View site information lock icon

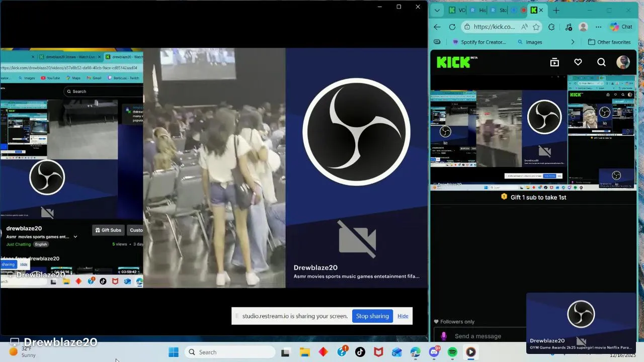[467, 27]
